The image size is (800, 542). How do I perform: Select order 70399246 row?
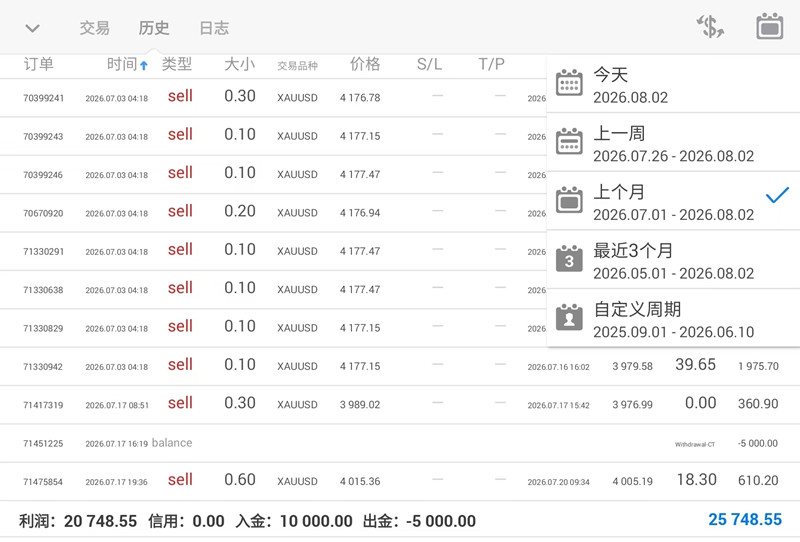273,175
